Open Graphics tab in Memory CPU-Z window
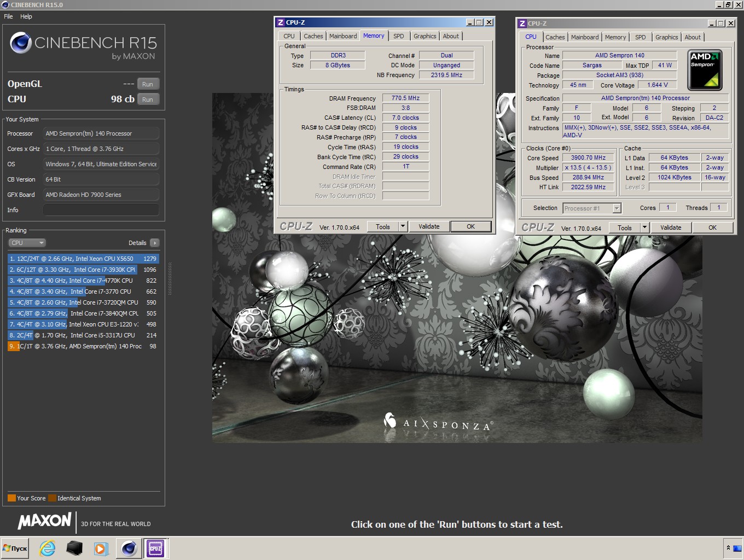This screenshot has width=744, height=560. click(425, 36)
